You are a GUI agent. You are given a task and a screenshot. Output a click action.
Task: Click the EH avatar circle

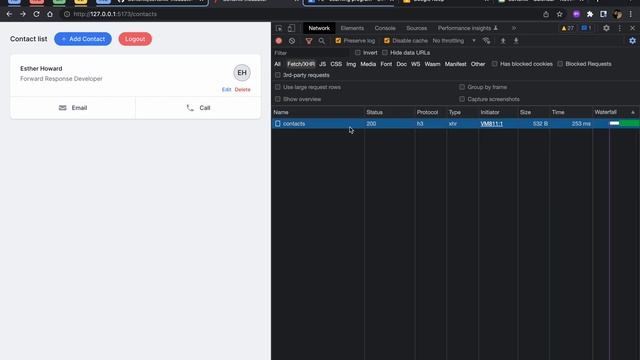coord(242,73)
